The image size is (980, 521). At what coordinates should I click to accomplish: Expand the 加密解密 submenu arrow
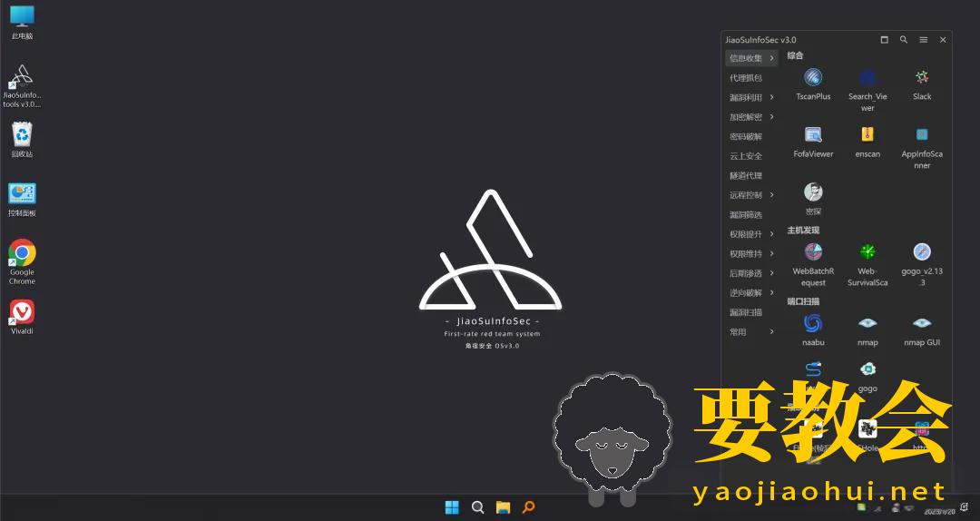point(772,116)
